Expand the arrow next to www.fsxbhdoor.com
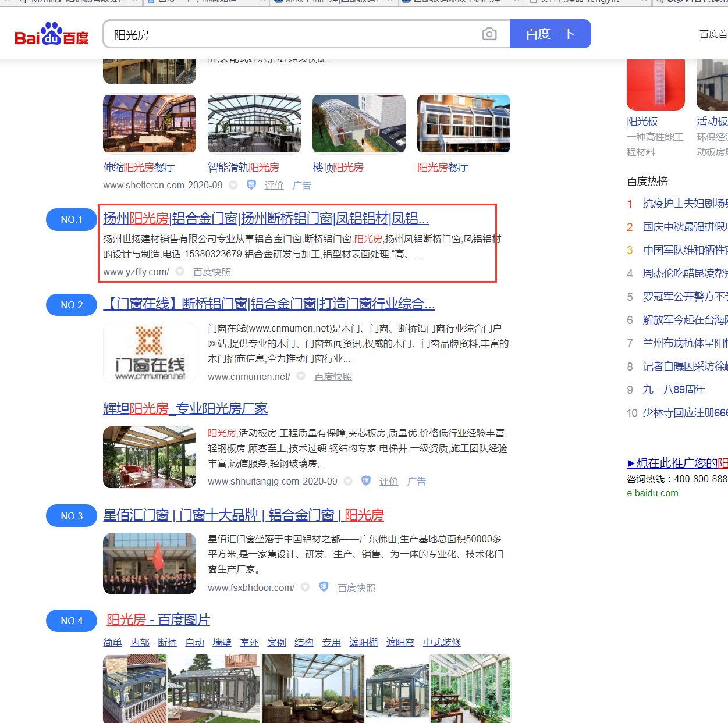This screenshot has height=723, width=728. (x=305, y=587)
